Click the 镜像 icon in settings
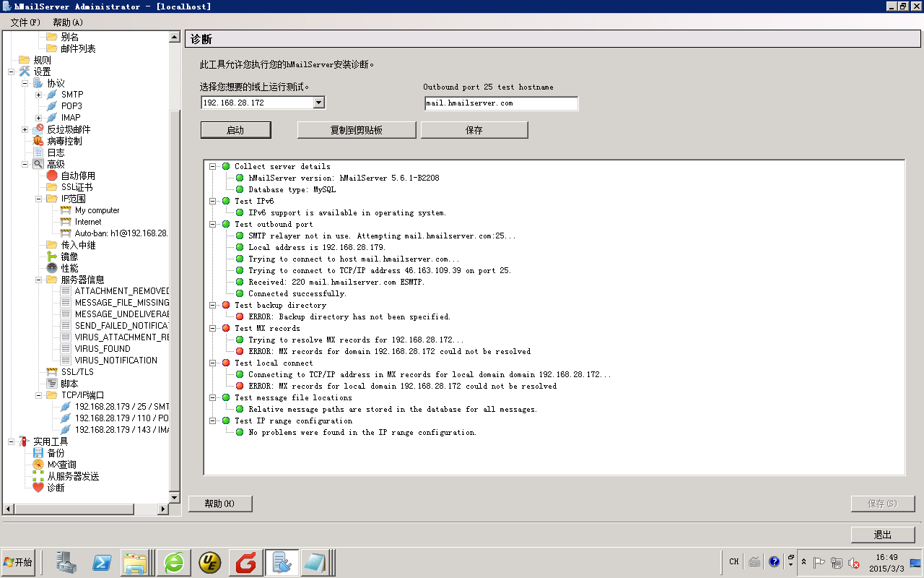Screen dimensions: 924x578 click(x=52, y=256)
